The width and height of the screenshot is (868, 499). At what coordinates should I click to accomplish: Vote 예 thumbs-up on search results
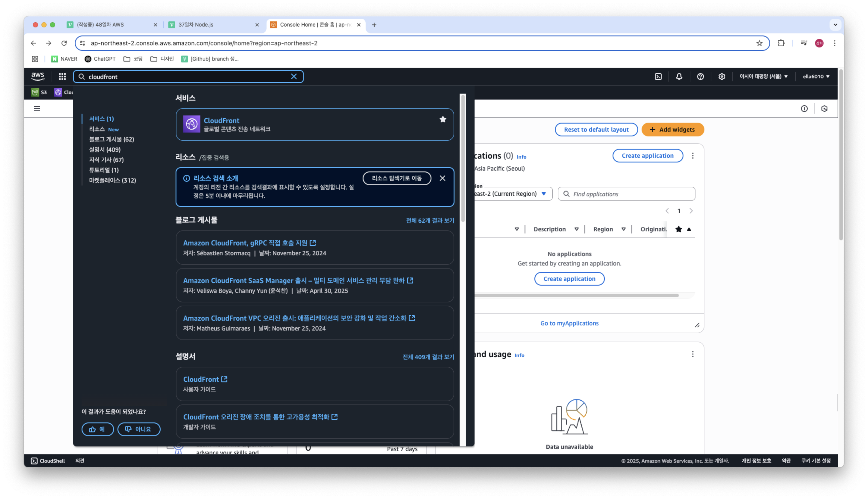(98, 429)
